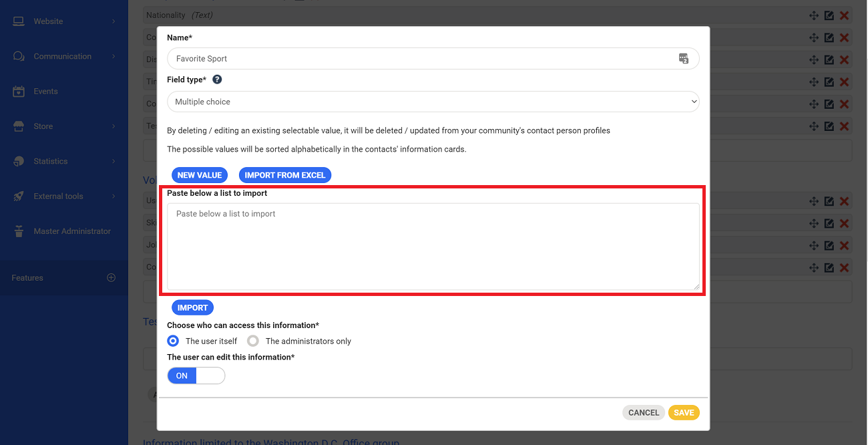Select 'The administrators only' radio button
Viewport: 868px width, 445px height.
253,341
